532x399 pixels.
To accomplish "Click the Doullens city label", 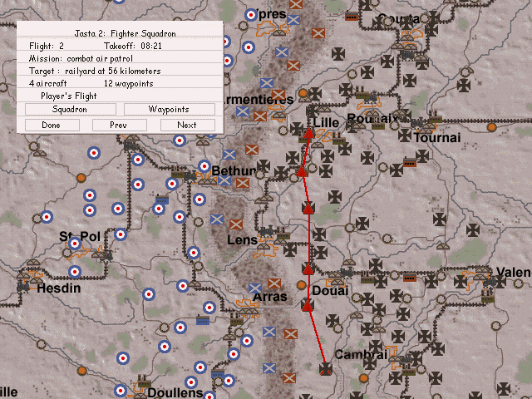I will (175, 392).
